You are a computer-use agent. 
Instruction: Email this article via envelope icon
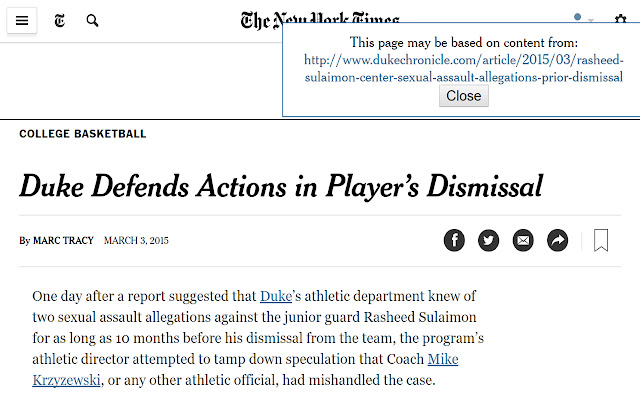523,240
